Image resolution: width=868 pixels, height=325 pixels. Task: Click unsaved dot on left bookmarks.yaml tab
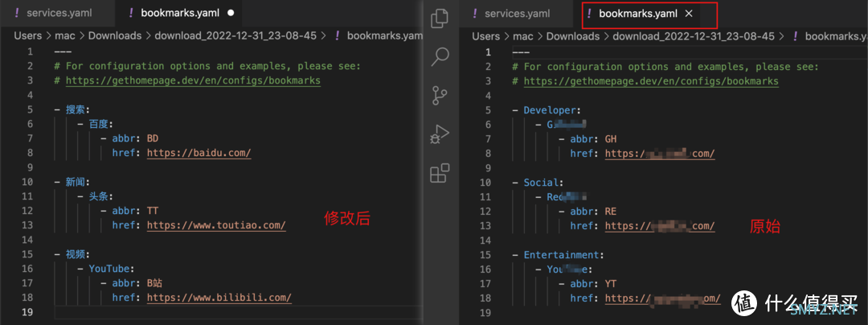231,13
